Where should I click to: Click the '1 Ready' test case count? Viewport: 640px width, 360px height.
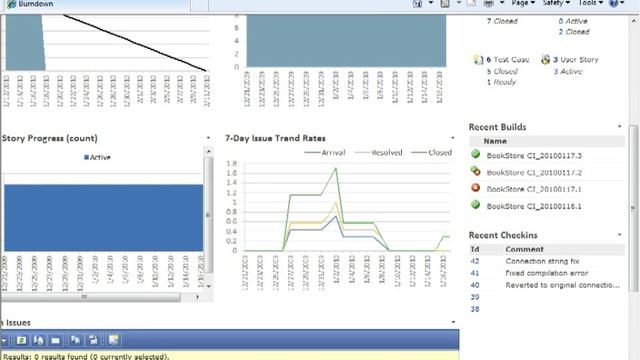click(x=501, y=82)
